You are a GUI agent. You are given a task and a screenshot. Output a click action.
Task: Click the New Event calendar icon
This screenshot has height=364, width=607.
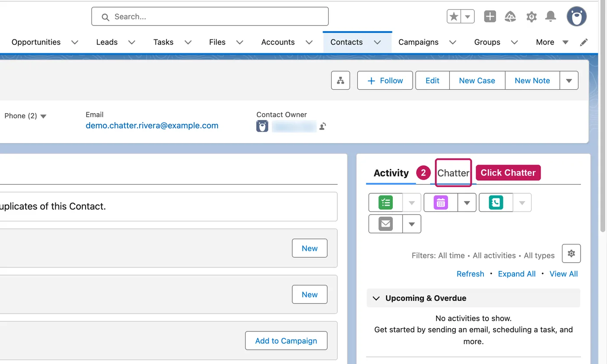(441, 202)
